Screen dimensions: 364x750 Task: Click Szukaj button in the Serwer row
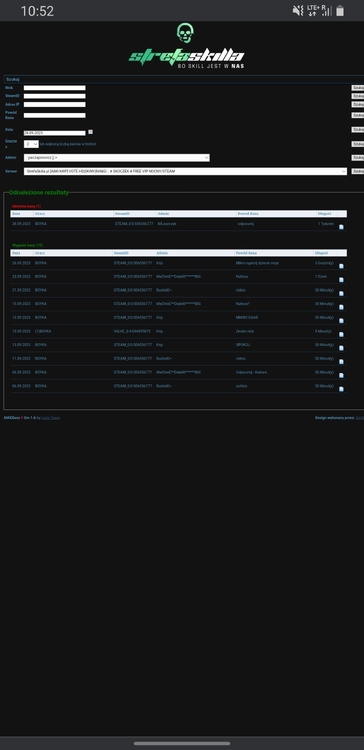click(358, 171)
